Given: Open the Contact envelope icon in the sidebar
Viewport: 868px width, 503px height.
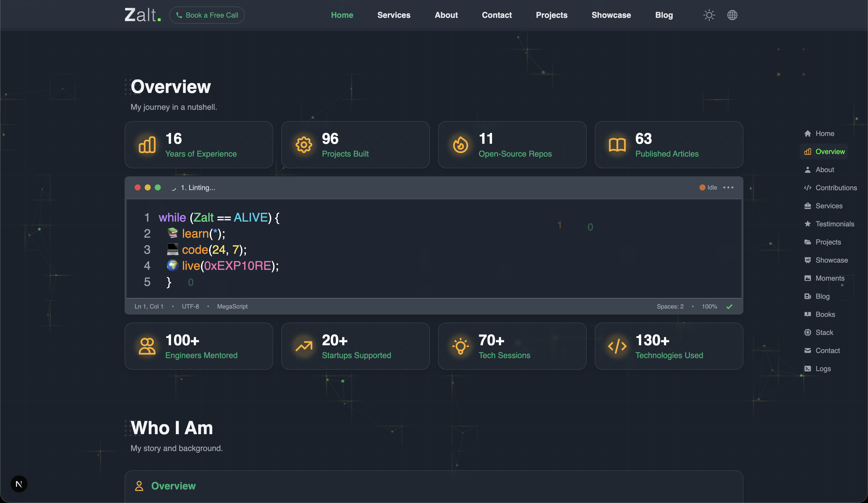Looking at the screenshot, I should click(808, 350).
